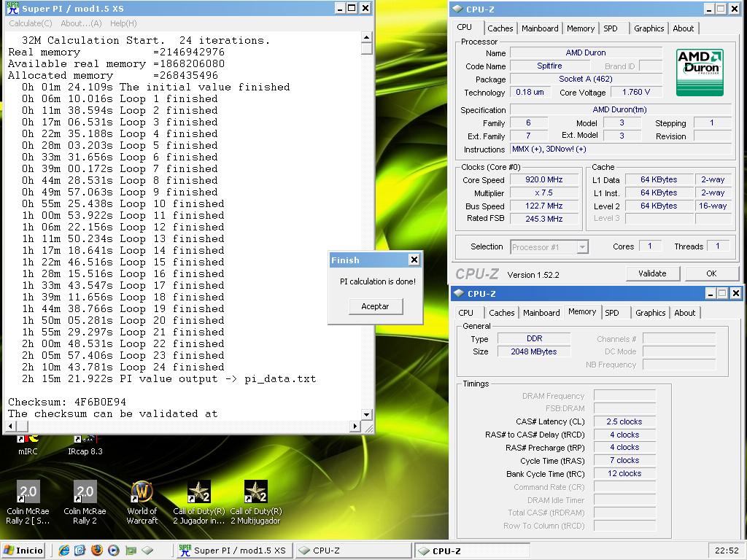Open the mIRC desktop shortcut

click(27, 445)
